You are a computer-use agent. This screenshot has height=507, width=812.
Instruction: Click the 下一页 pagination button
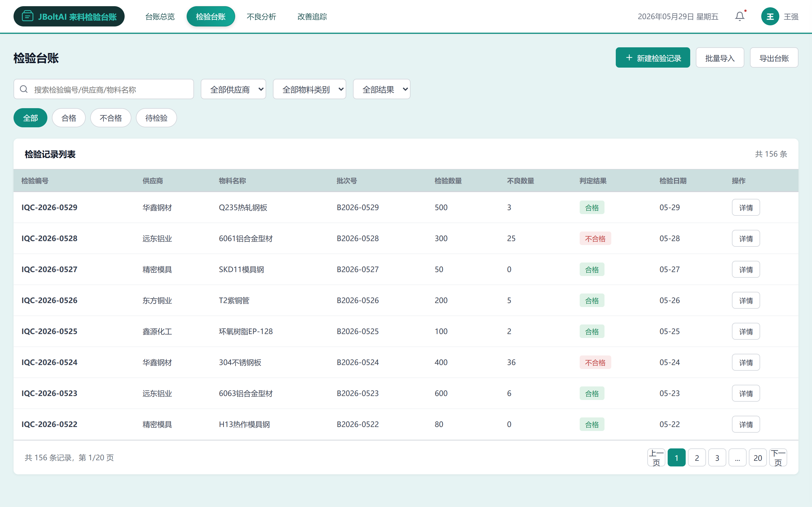[x=778, y=458]
